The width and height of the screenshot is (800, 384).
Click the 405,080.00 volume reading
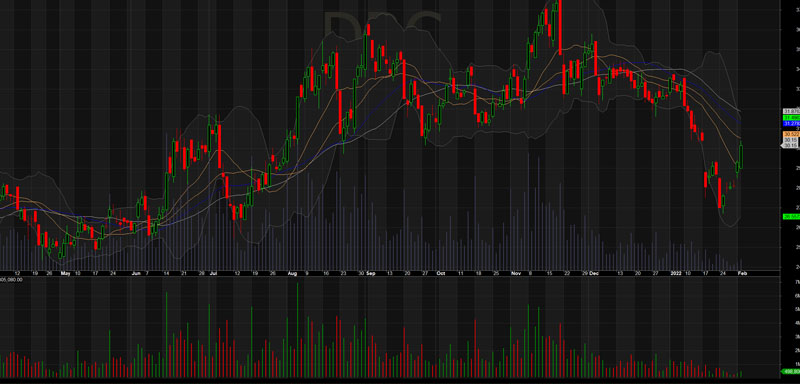[10, 280]
